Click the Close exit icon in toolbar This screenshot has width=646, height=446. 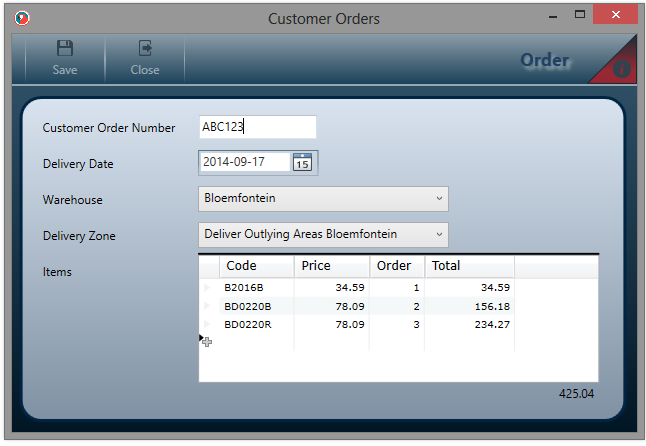coord(145,49)
